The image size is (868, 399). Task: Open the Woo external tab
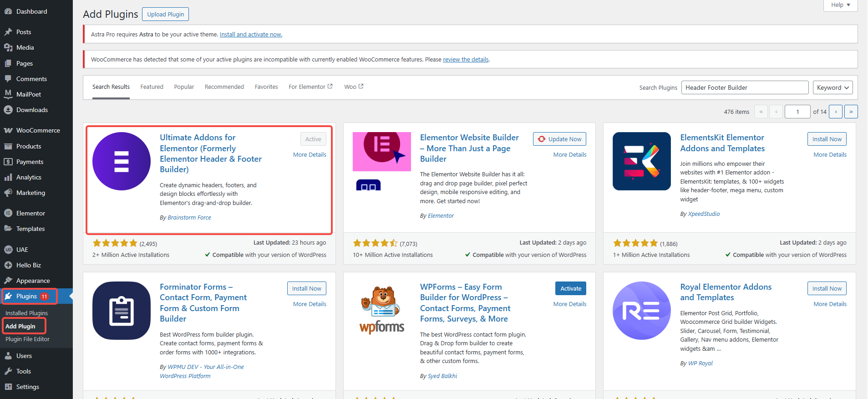pyautogui.click(x=354, y=87)
